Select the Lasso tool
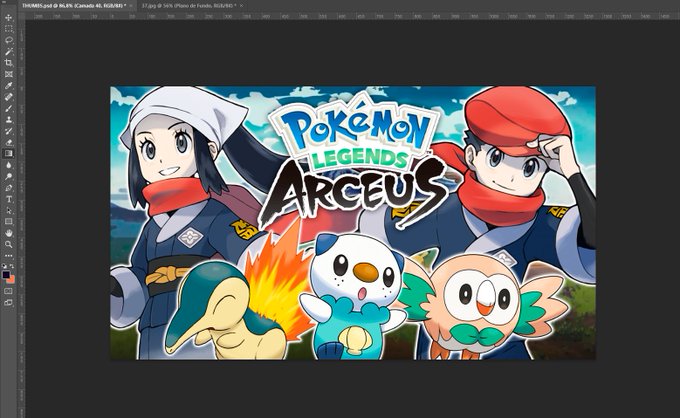Viewport: 680px width, 418px height. [x=8, y=40]
